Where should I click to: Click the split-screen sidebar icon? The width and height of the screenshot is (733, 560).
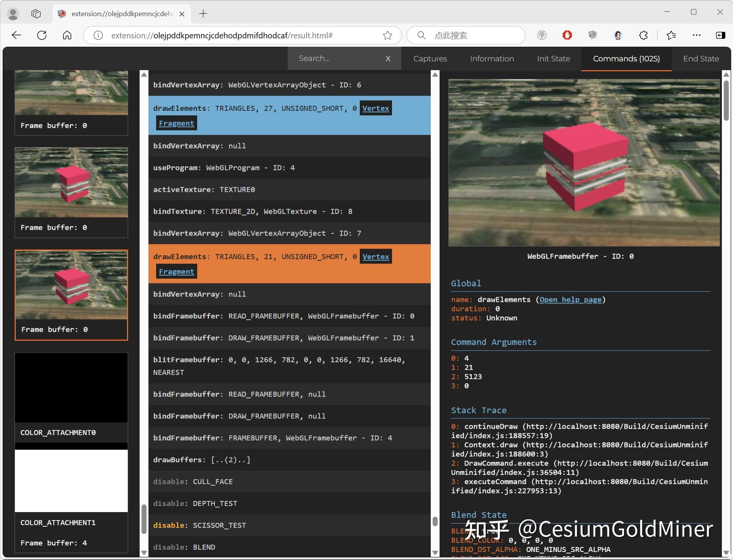pos(721,35)
